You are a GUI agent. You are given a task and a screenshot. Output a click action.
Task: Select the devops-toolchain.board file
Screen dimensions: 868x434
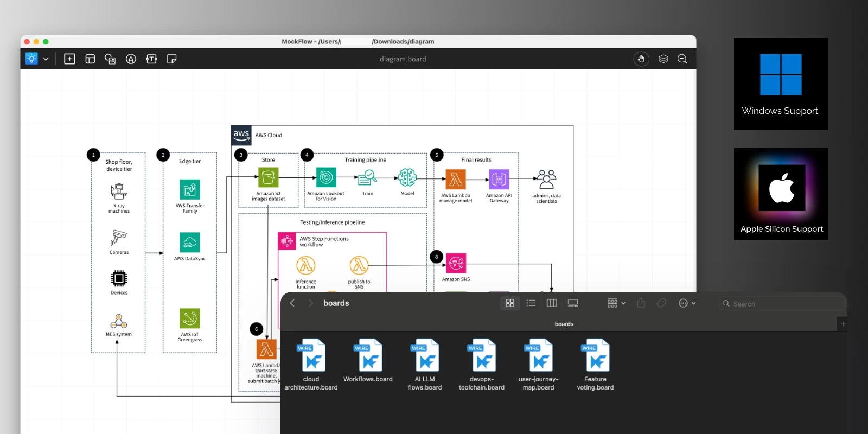[x=482, y=364]
